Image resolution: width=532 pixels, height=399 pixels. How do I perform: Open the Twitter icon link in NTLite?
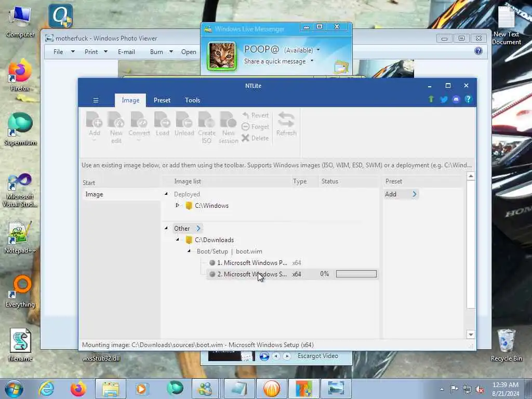pyautogui.click(x=444, y=99)
